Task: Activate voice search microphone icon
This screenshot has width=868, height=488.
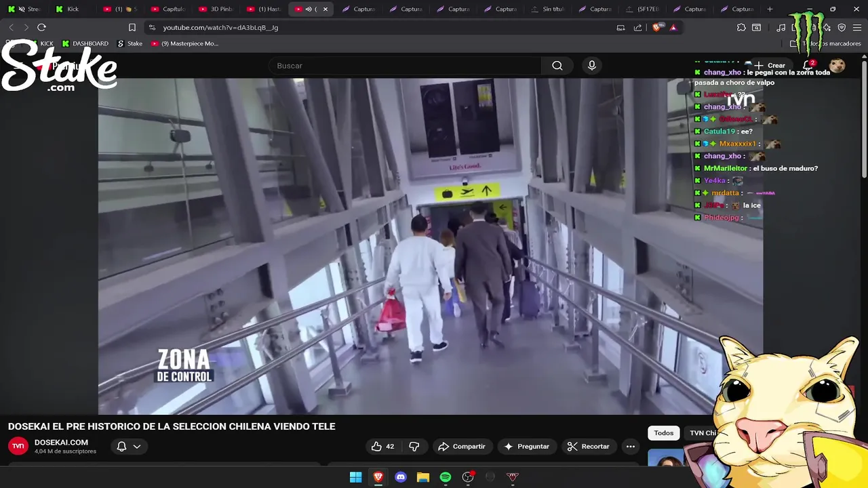Action: click(592, 66)
